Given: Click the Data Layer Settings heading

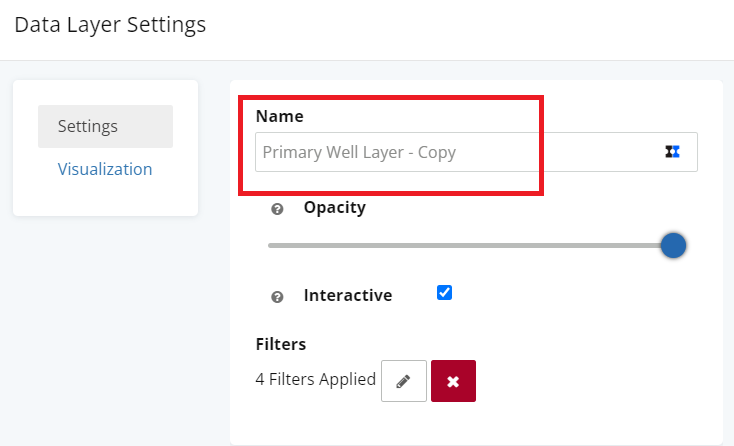Looking at the screenshot, I should pos(110,25).
